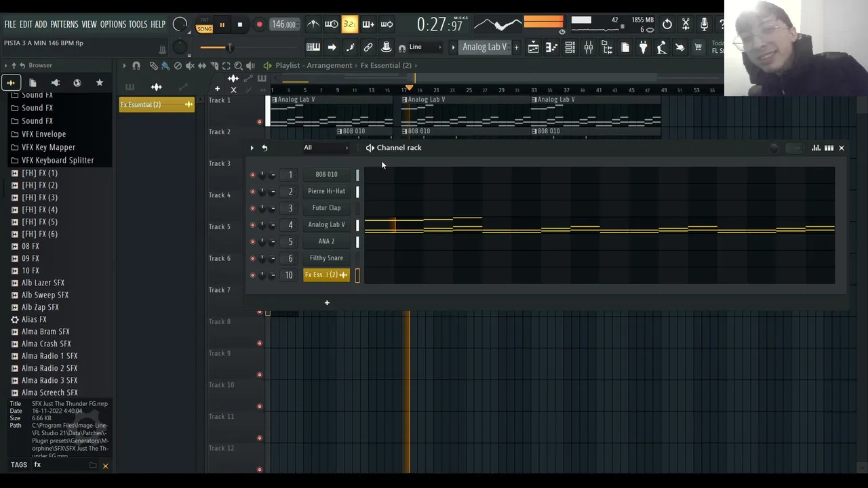The height and width of the screenshot is (488, 868).
Task: Click the link/multilink to controllers icon
Action: [368, 47]
